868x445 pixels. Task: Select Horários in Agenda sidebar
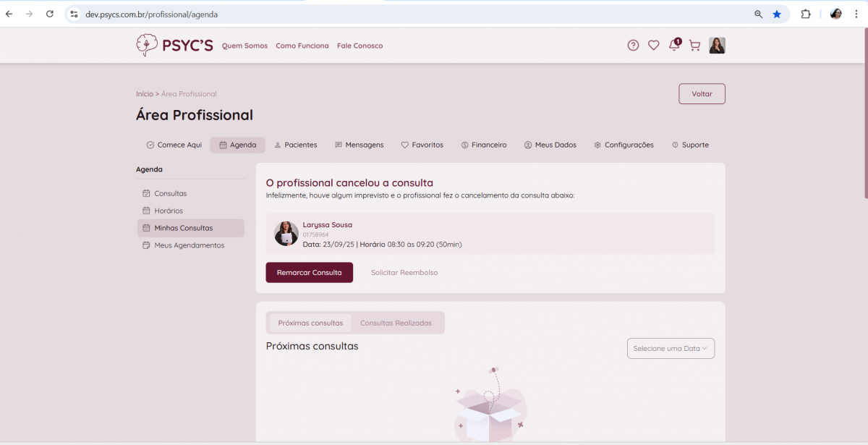(168, 211)
